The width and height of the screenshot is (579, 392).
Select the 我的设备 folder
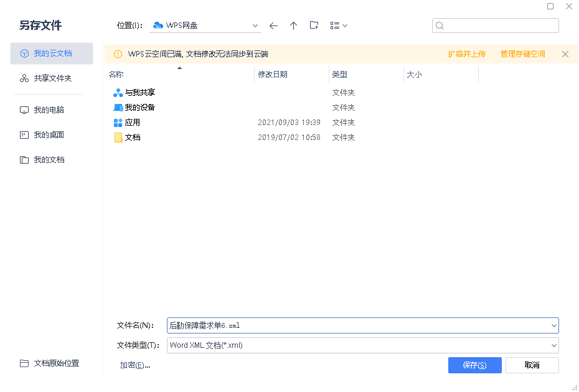coord(139,108)
